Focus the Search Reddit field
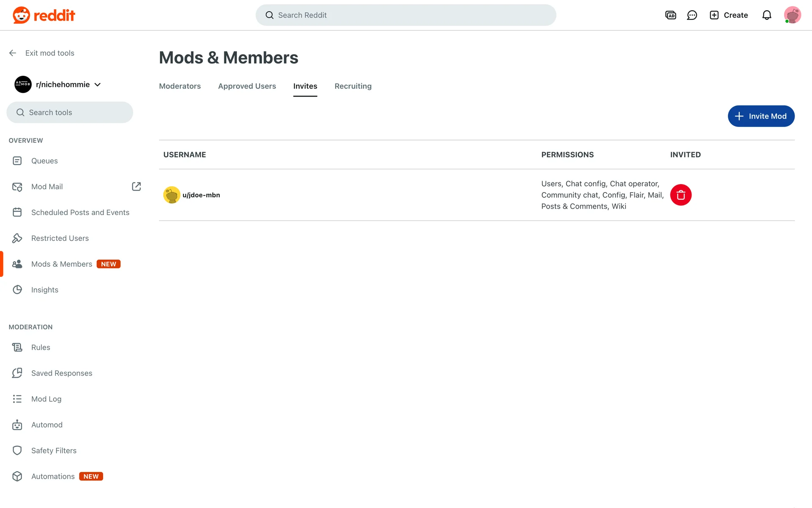Image resolution: width=812 pixels, height=508 pixels. pyautogui.click(x=406, y=15)
